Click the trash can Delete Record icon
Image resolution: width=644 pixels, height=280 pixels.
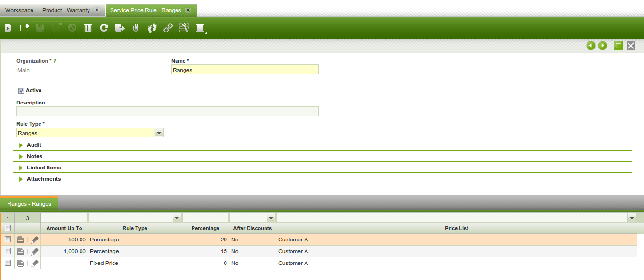pyautogui.click(x=88, y=28)
